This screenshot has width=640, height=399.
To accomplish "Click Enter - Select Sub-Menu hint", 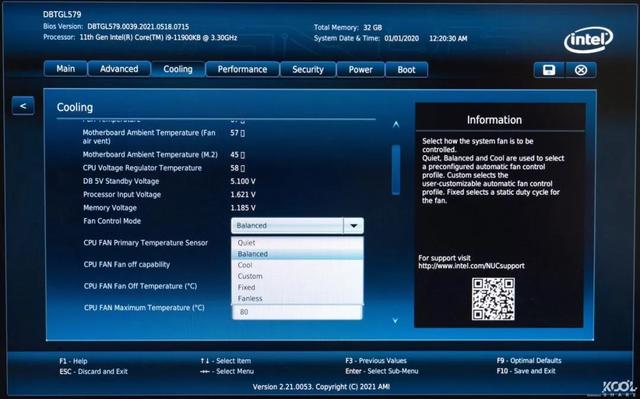I will click(382, 371).
